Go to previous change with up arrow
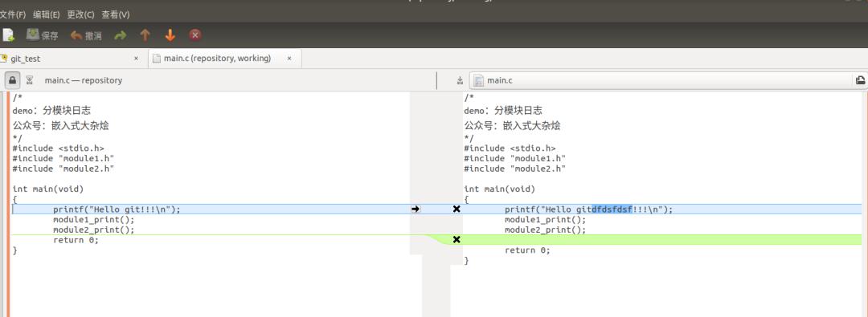The image size is (868, 317). tap(145, 35)
